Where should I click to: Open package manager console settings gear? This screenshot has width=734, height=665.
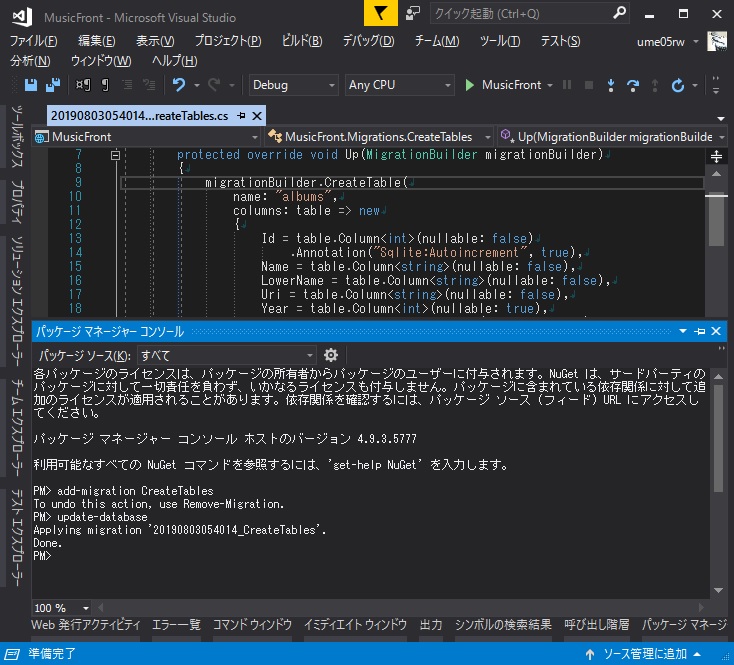click(x=331, y=355)
